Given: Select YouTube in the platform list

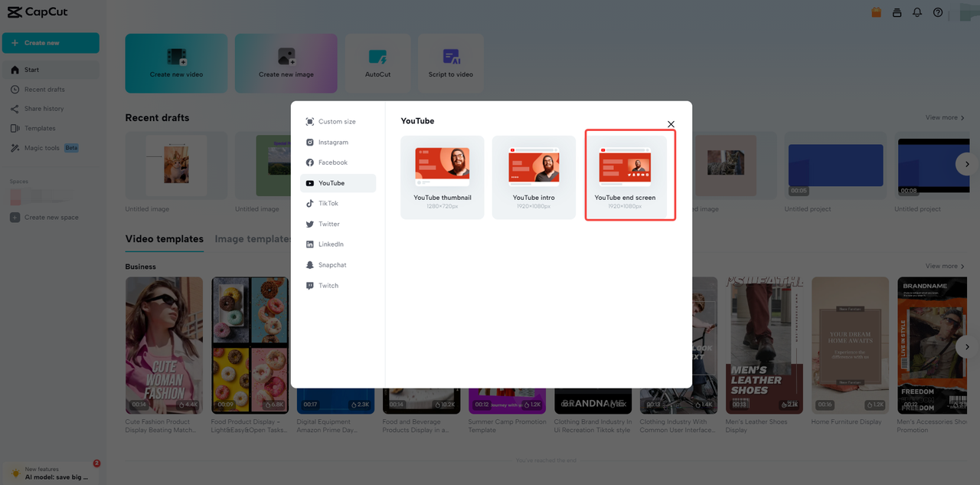Looking at the screenshot, I should tap(338, 183).
